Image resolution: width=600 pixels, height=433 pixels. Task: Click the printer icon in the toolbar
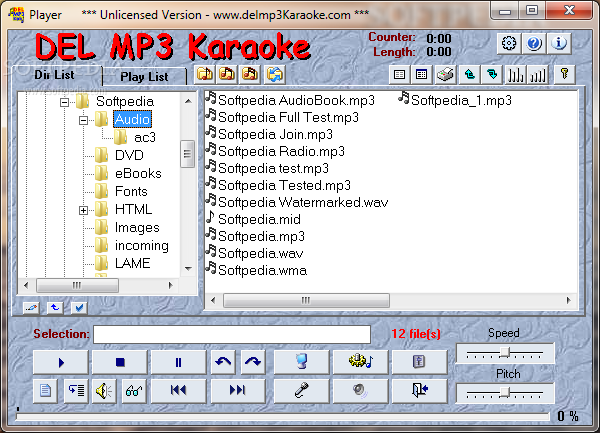[445, 75]
